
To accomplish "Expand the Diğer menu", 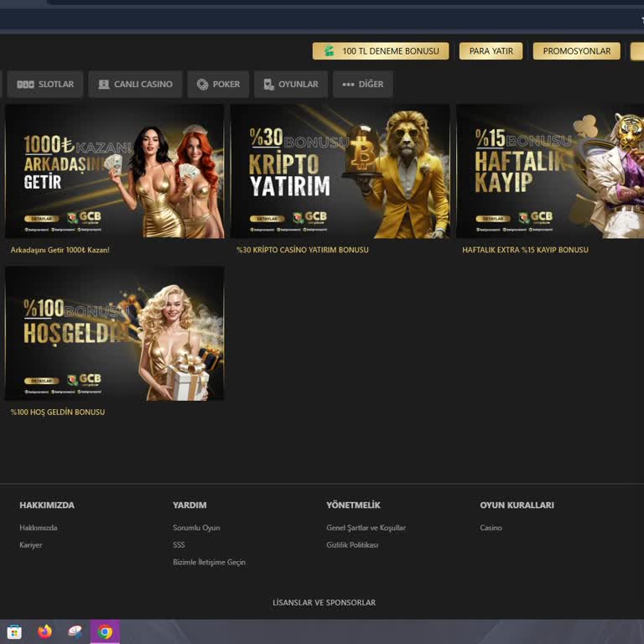I will click(363, 84).
